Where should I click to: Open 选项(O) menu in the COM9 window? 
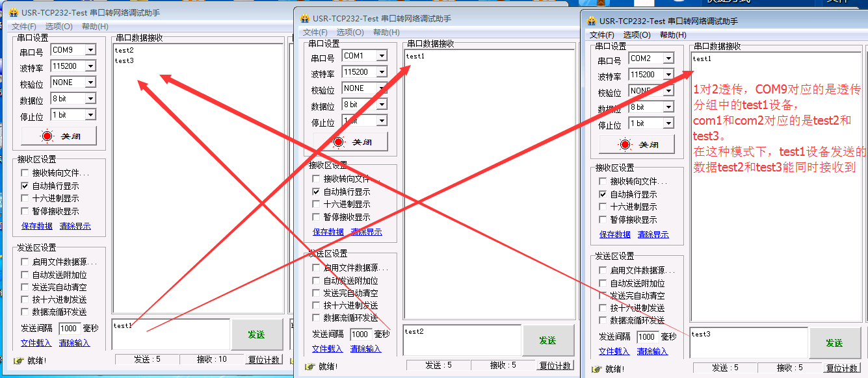[x=59, y=26]
